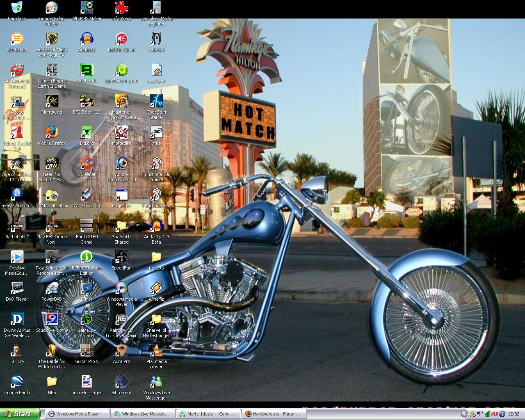Open the Papirkurv recycle bin icon
The image size is (525, 420).
click(17, 11)
